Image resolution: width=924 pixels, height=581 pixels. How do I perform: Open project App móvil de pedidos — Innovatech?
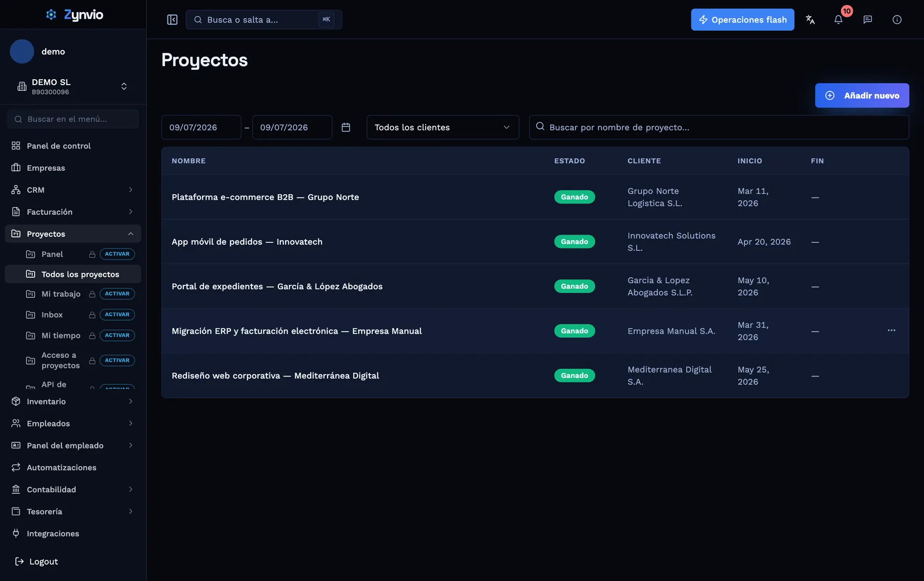(247, 242)
